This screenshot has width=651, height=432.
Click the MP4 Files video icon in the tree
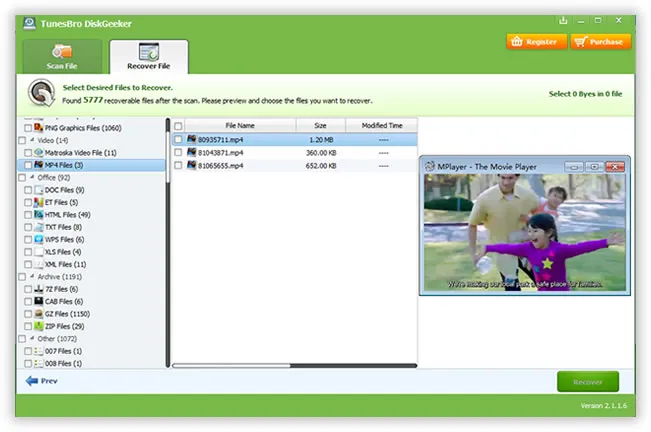[x=38, y=165]
